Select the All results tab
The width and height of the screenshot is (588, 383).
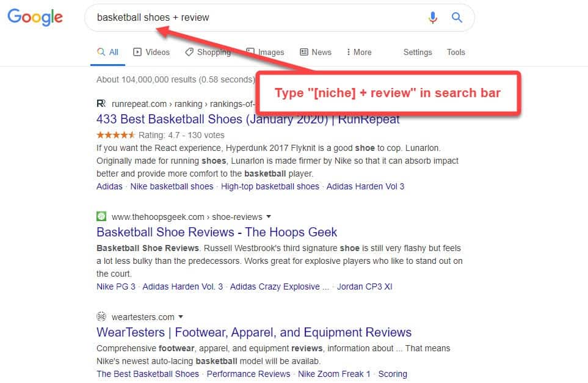click(x=108, y=52)
